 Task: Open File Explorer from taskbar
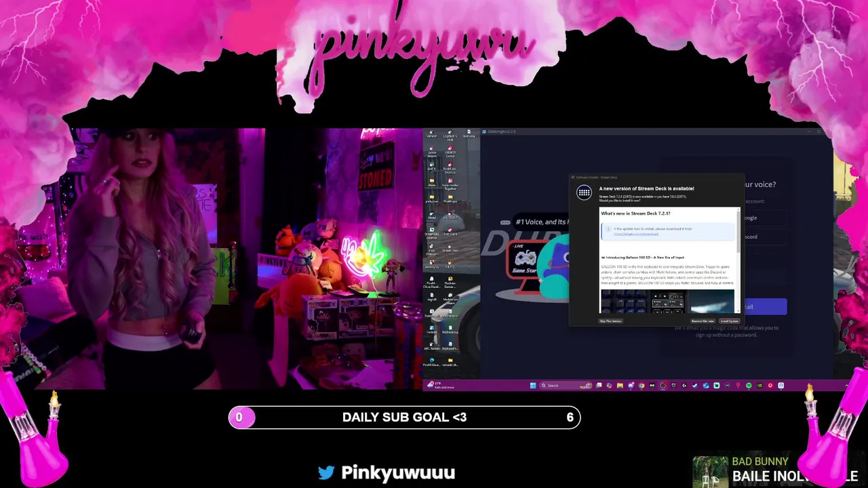[x=620, y=386]
